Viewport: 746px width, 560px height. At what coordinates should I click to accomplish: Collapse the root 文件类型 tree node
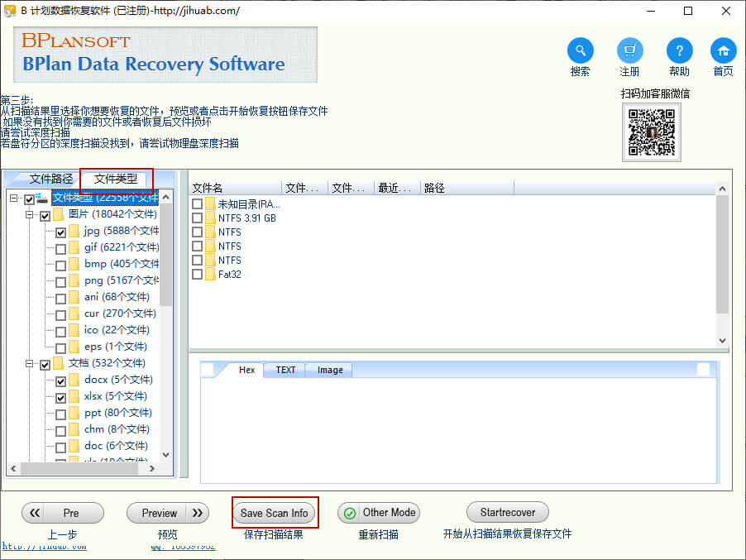(14, 199)
